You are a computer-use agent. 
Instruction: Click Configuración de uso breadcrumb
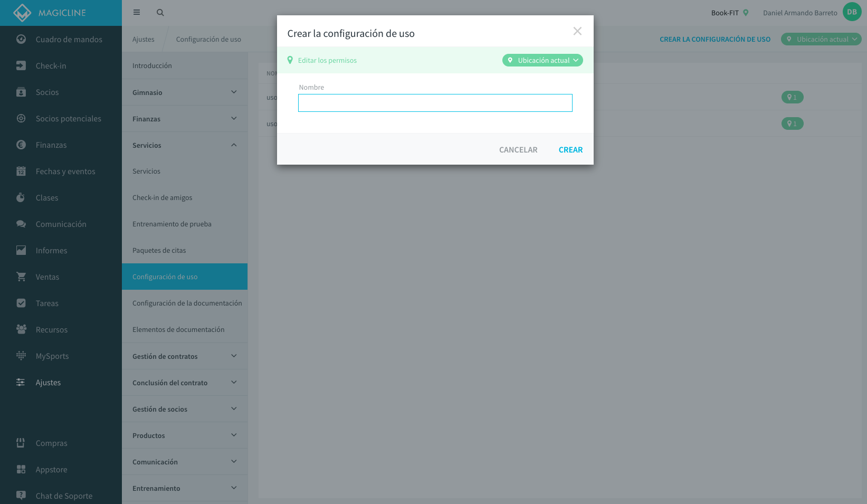coord(208,39)
